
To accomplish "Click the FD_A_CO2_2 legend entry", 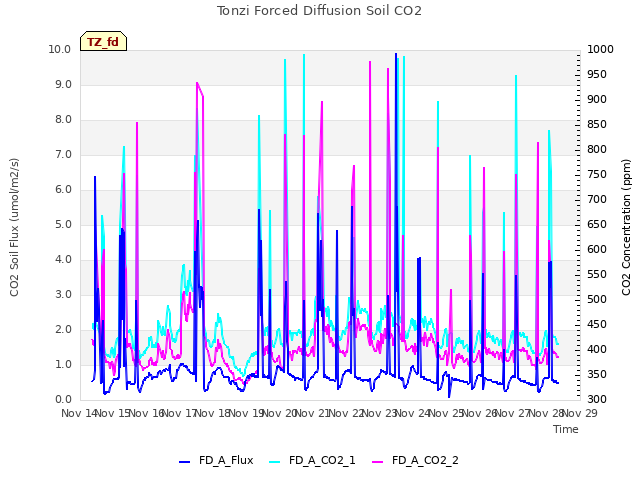I will click(x=416, y=460).
